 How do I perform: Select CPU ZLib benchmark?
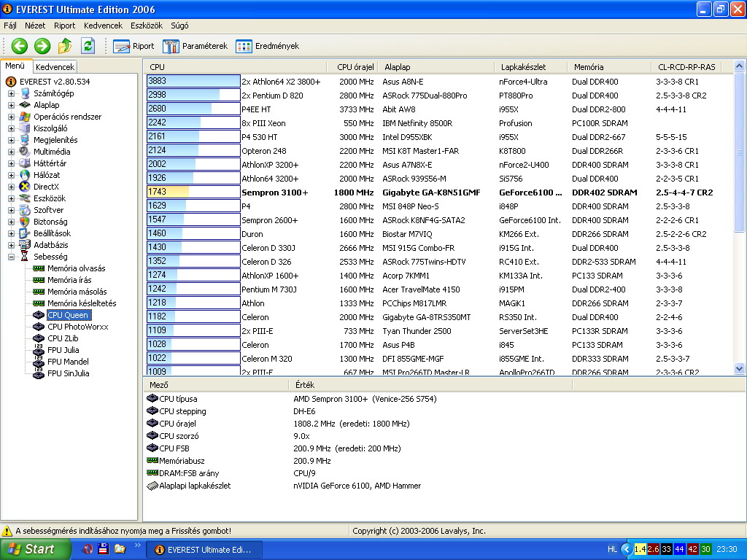[63, 338]
